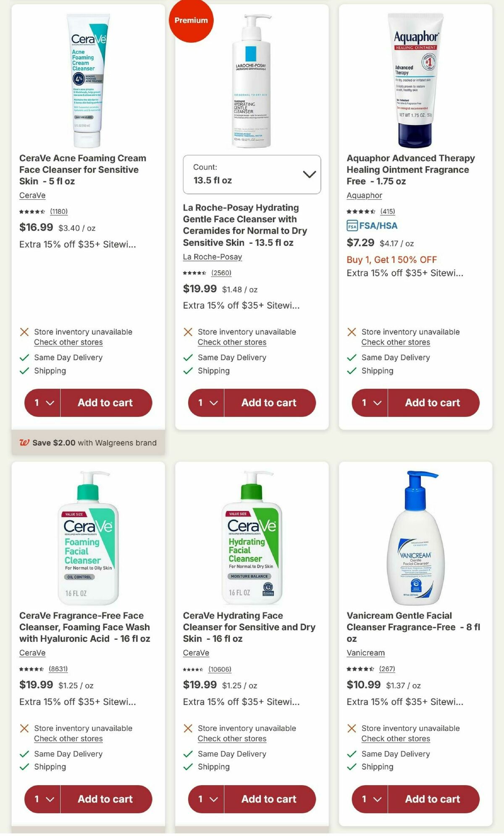
Task: Add the CeraVe Acne Foaming Cleanser to cart
Action: pyautogui.click(x=107, y=403)
